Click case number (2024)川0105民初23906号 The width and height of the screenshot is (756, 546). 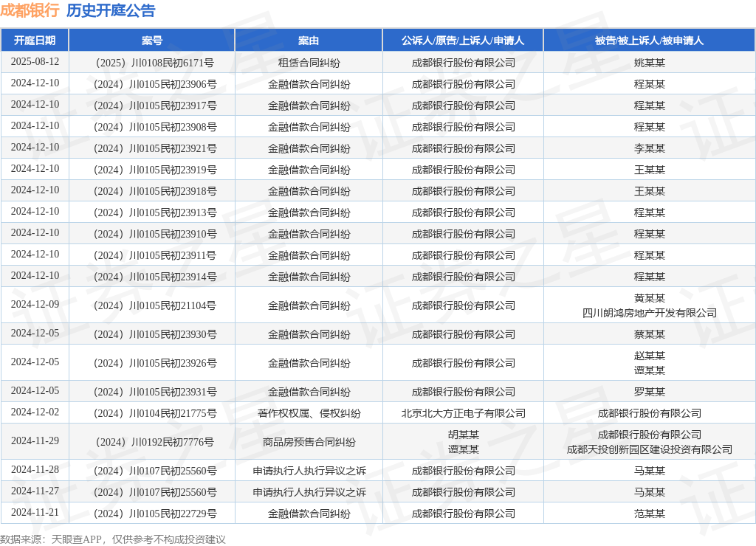click(x=155, y=84)
